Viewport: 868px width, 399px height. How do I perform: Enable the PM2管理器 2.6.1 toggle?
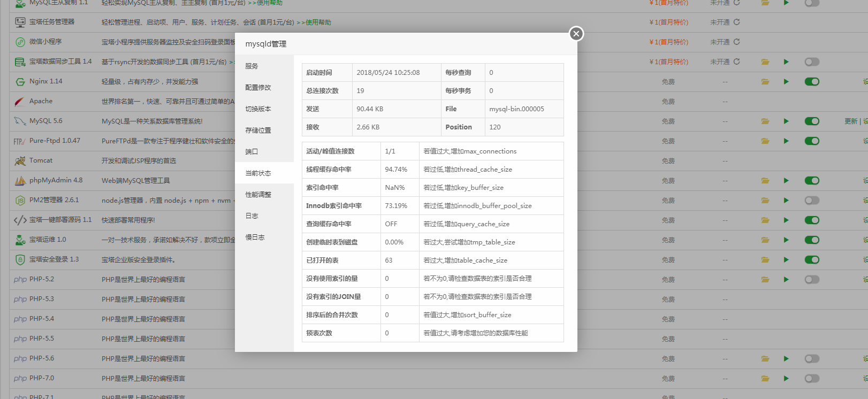[x=812, y=201]
